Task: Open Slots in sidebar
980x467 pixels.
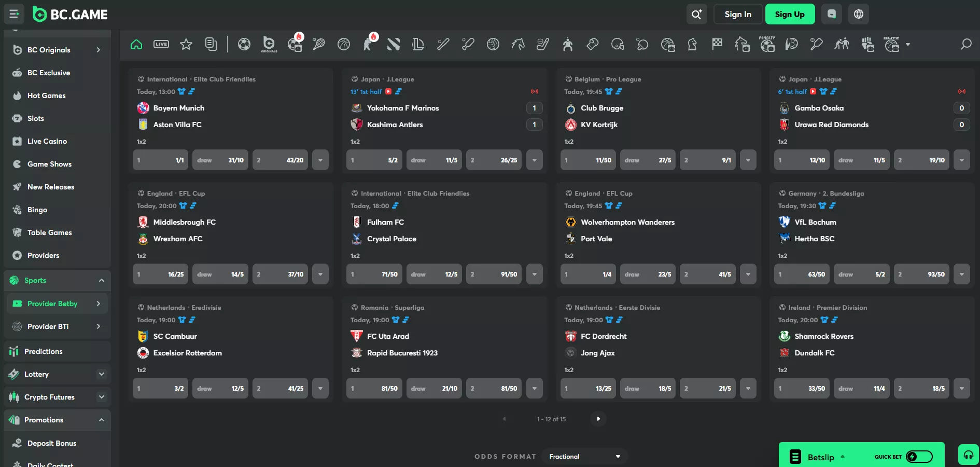Action: click(x=57, y=118)
